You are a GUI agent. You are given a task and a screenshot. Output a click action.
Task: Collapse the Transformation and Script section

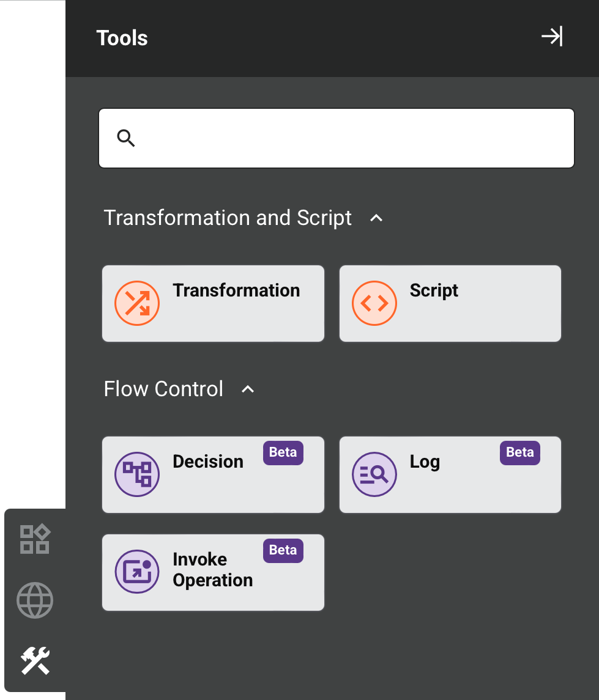pos(377,218)
